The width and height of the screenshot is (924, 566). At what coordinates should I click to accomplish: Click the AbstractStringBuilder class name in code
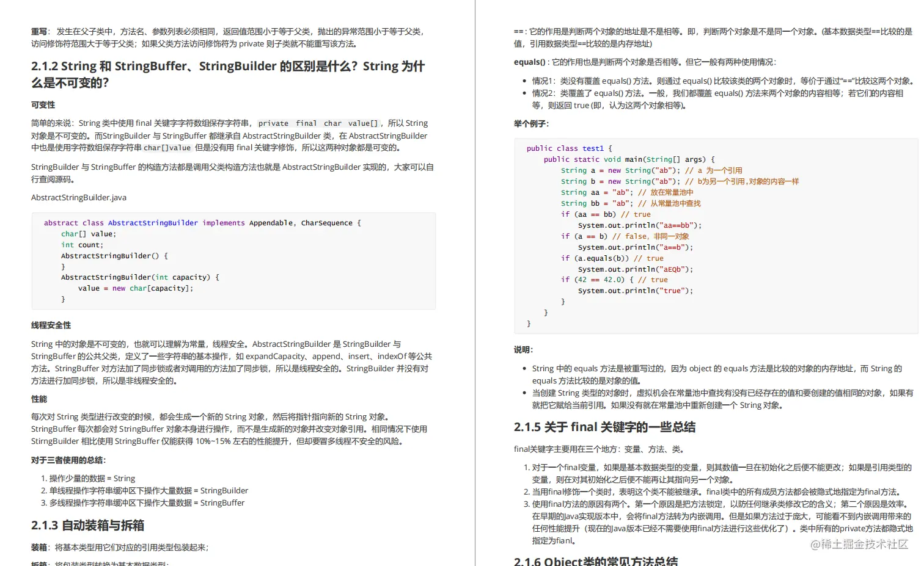pos(152,222)
